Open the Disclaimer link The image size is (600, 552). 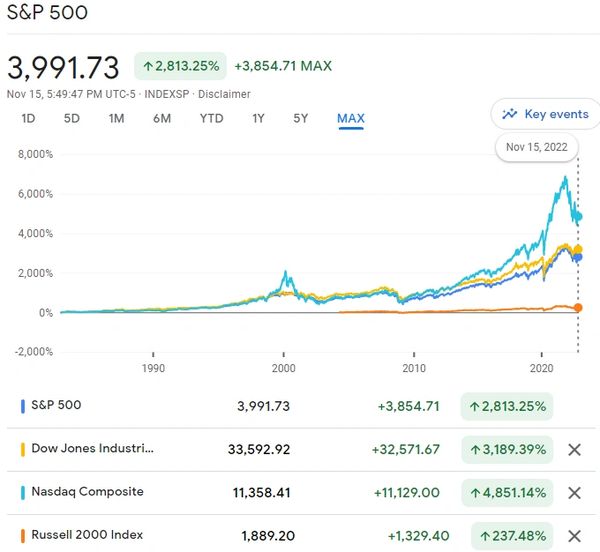point(225,94)
